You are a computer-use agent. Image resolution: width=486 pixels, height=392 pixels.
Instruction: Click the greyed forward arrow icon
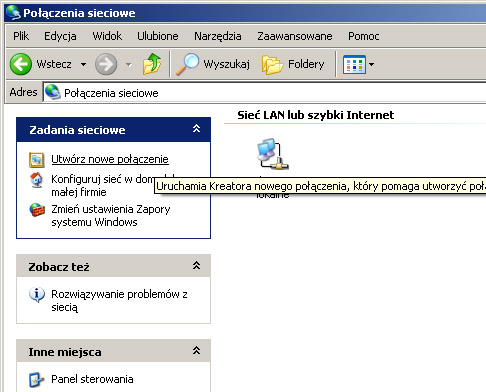106,64
